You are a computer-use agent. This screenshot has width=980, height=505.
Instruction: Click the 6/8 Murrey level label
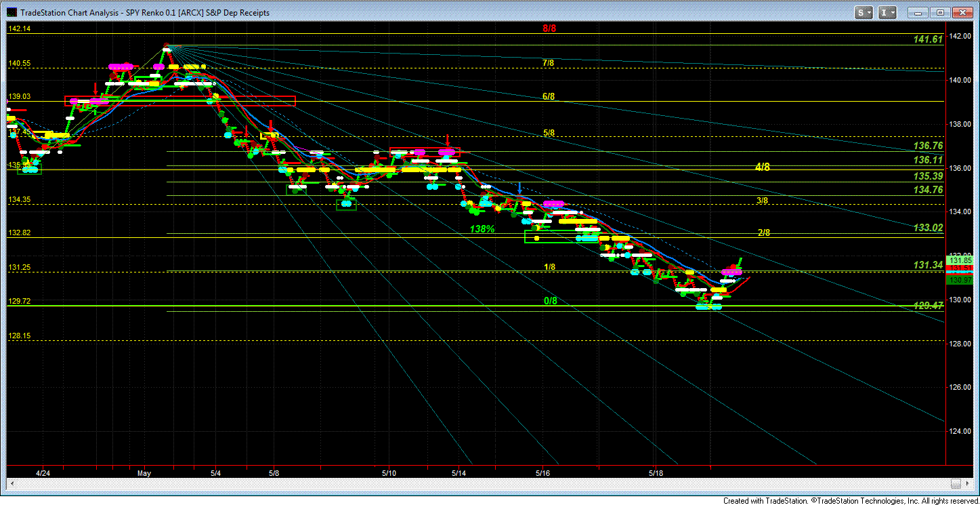coord(549,96)
